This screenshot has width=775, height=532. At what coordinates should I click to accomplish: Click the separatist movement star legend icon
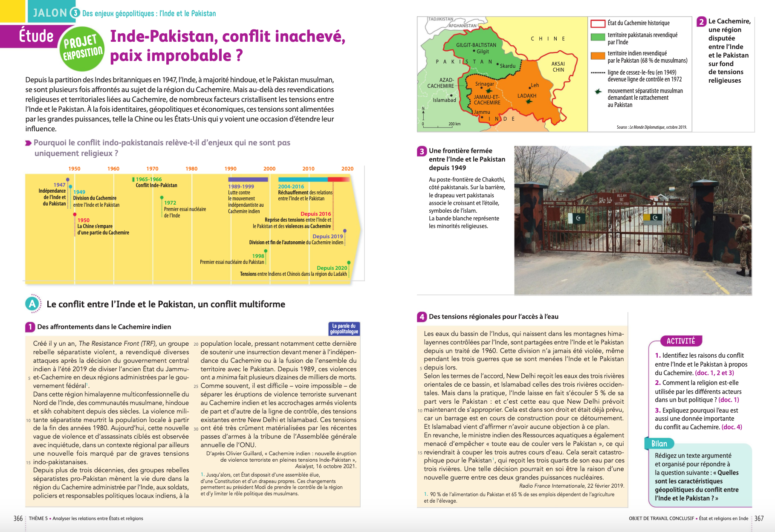(x=598, y=91)
